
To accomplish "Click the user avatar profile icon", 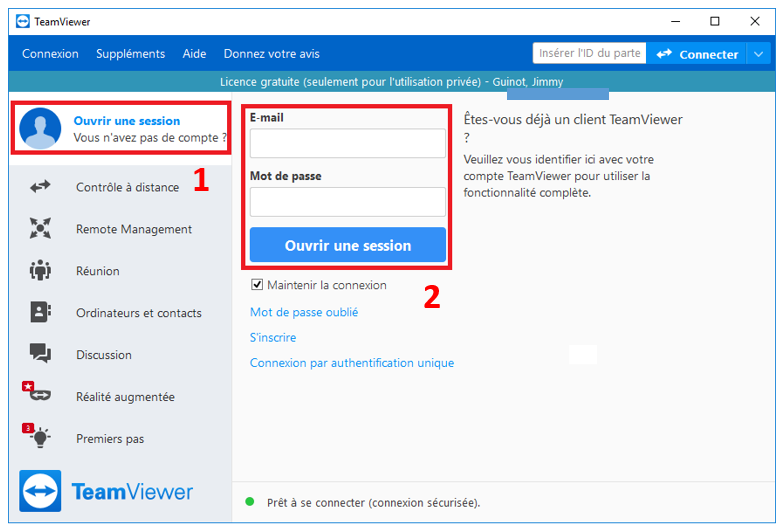I will click(x=41, y=129).
